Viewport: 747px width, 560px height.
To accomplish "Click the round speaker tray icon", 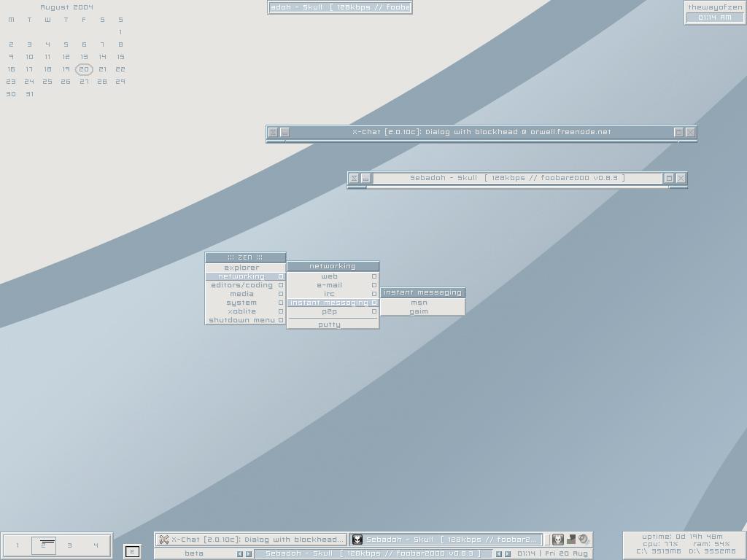I will click(584, 540).
